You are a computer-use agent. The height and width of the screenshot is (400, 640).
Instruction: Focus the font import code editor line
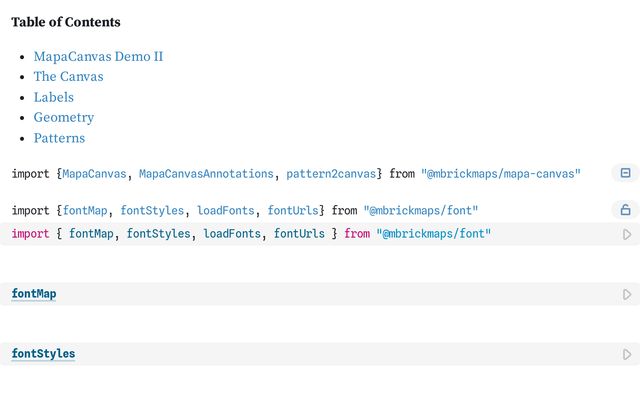(250, 234)
